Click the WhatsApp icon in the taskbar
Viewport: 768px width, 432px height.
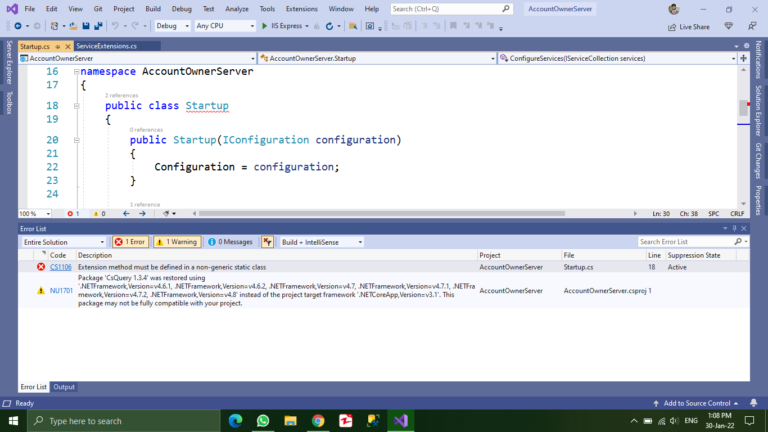263,421
